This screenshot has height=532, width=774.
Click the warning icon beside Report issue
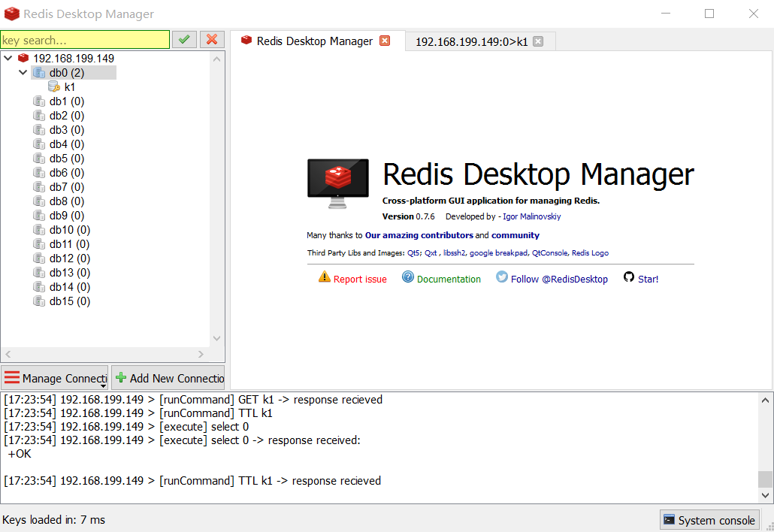[325, 277]
